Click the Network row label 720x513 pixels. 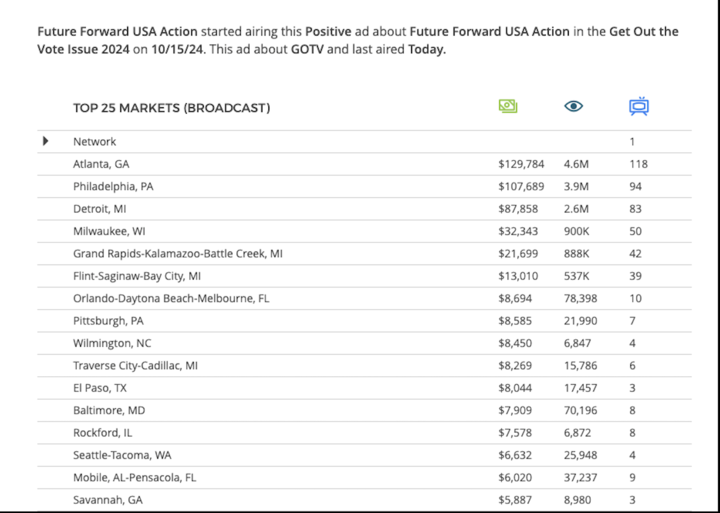(94, 142)
